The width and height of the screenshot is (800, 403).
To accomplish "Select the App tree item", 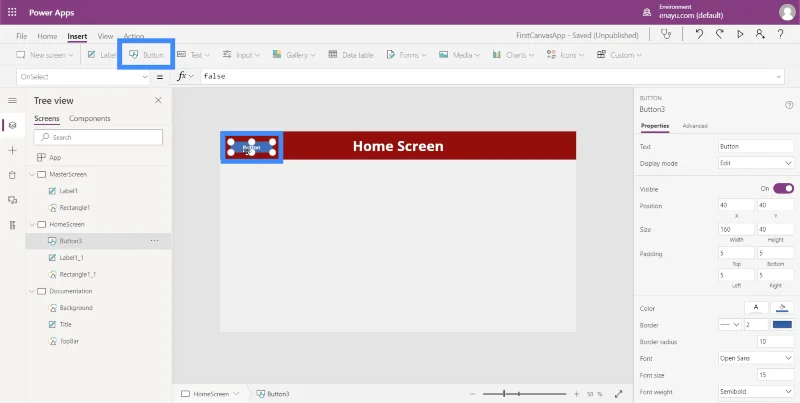I will point(55,158).
